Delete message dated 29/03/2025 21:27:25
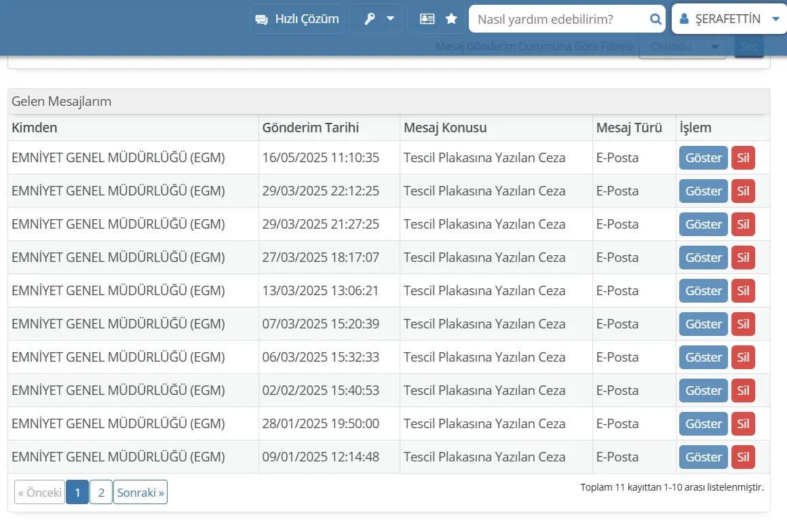Viewport: 787px width, 532px height. tap(743, 224)
